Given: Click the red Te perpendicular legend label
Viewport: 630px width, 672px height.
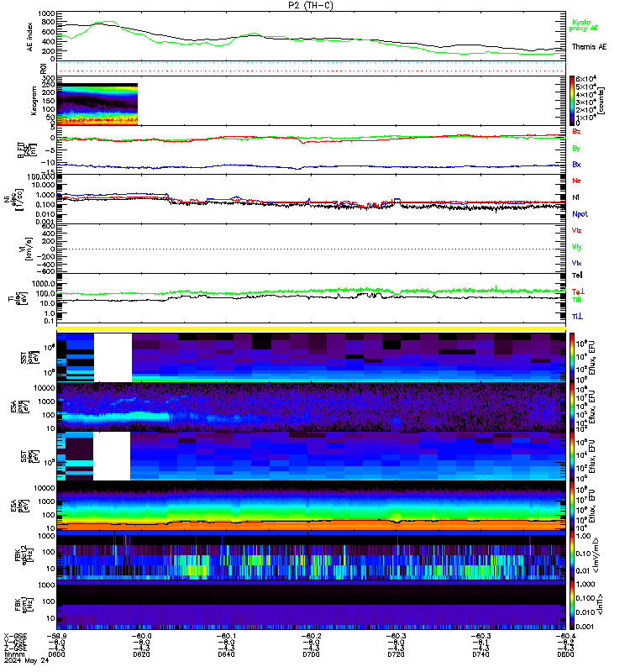Looking at the screenshot, I should pos(578,291).
